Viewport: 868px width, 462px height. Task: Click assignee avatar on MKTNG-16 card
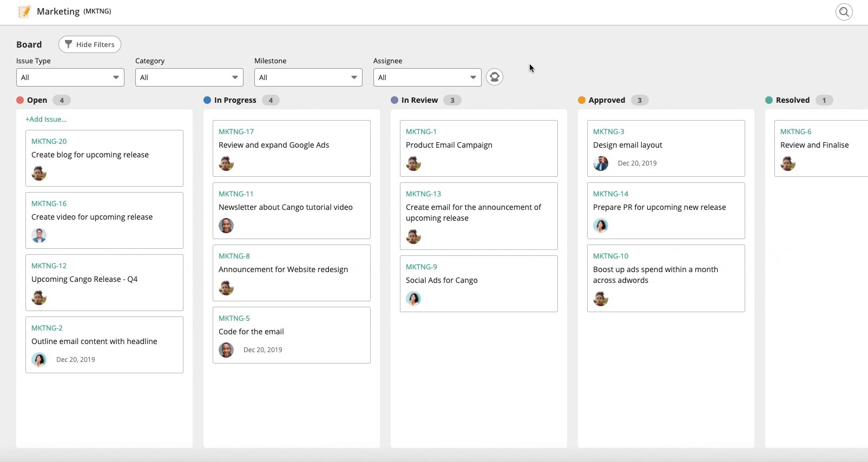pos(39,235)
